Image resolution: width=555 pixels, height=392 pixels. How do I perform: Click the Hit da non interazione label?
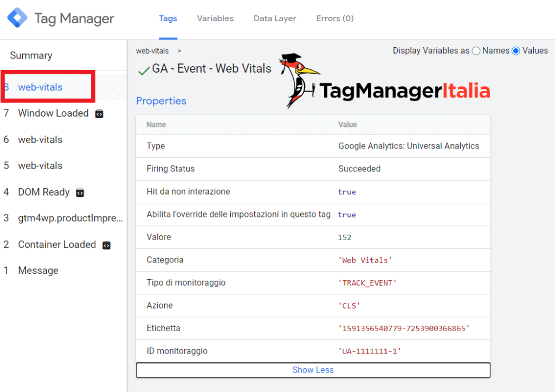tap(188, 191)
